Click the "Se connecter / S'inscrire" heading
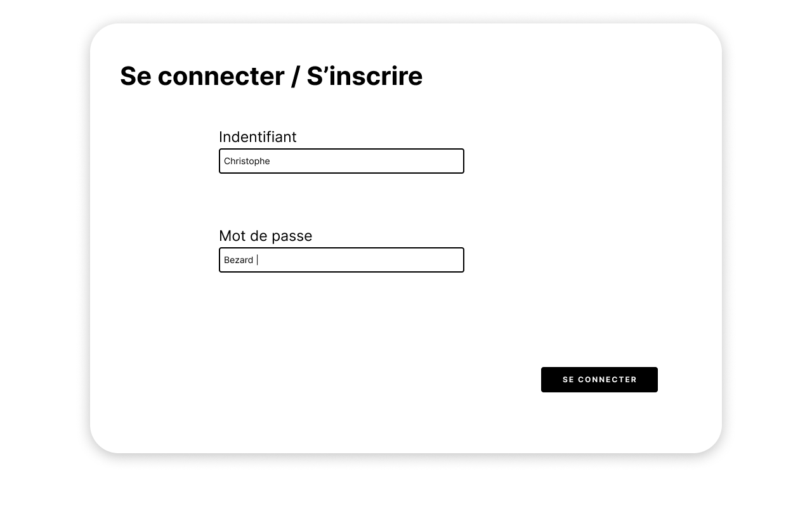 (x=271, y=76)
